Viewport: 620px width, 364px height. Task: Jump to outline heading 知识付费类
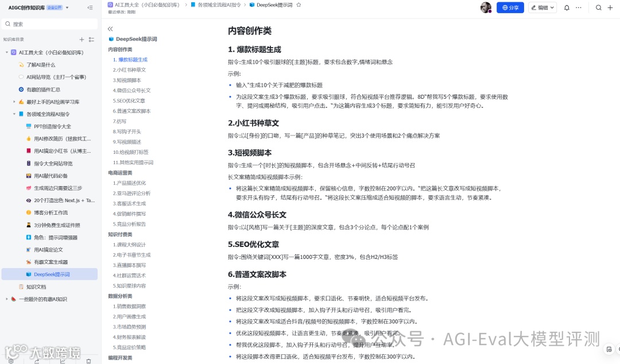(x=120, y=235)
